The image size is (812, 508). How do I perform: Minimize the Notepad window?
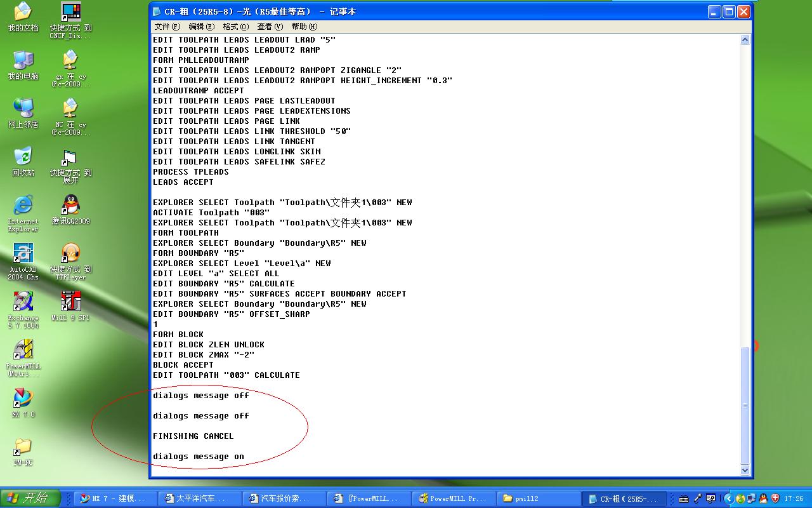(x=715, y=11)
